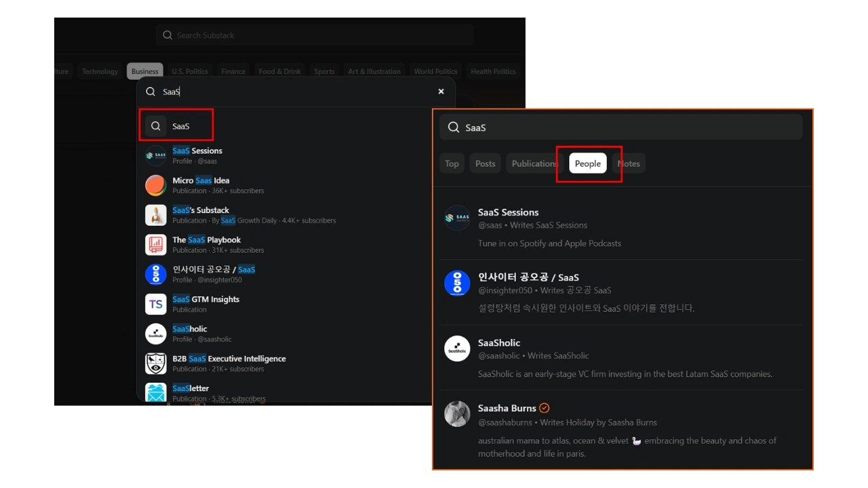This screenshot has width=868, height=488.
Task: Open the Finance category chip
Action: tap(233, 71)
